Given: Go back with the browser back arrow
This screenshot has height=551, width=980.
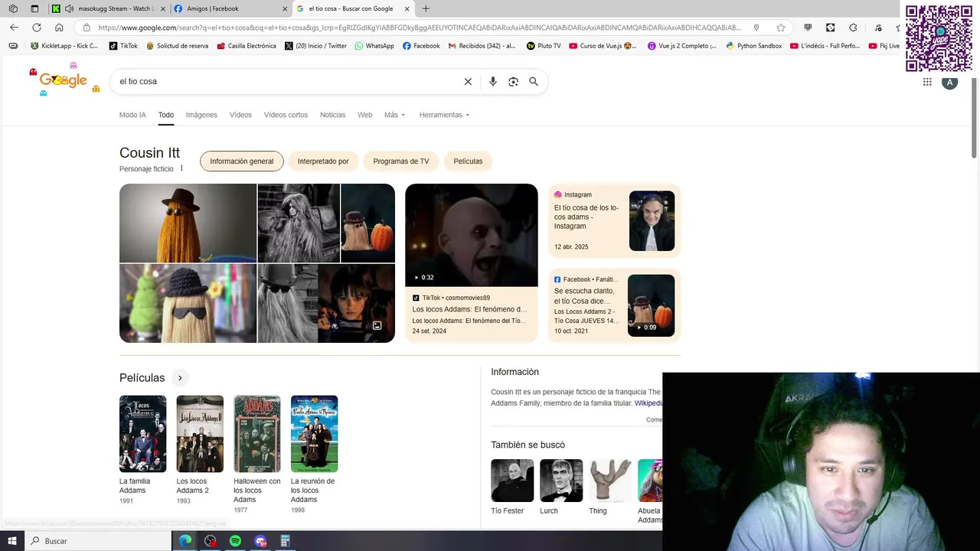Looking at the screenshot, I should 14,28.
